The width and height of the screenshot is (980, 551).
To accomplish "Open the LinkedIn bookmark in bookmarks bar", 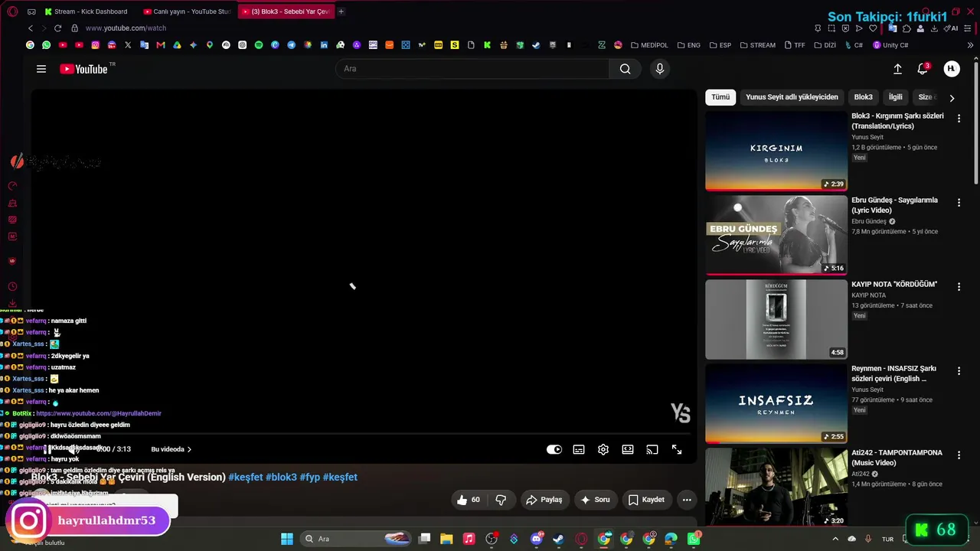I will pos(324,45).
